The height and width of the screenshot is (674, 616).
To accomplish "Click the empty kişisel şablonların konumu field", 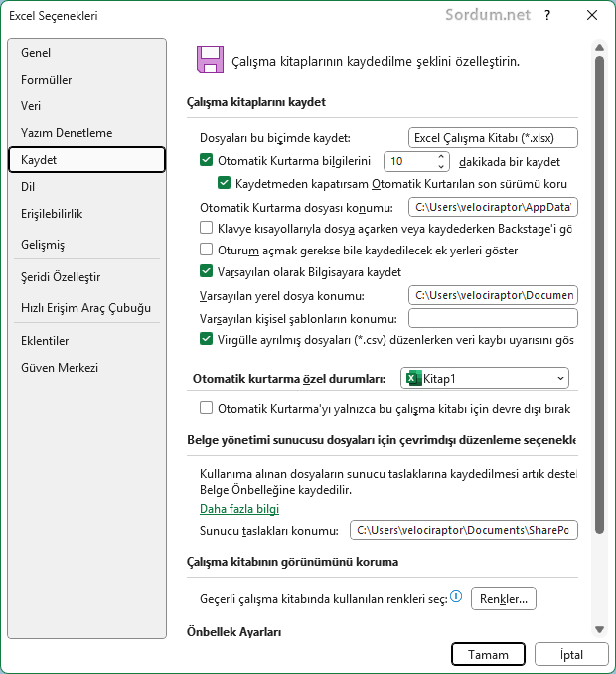I will coord(493,318).
